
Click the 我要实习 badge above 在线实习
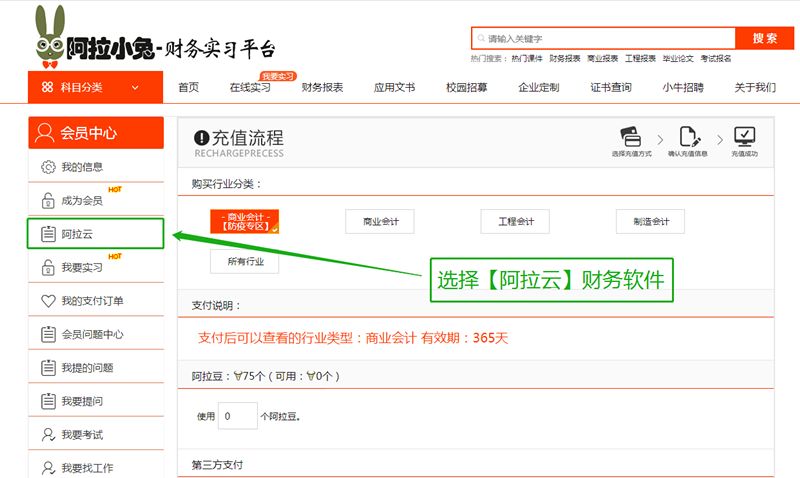pyautogui.click(x=278, y=76)
